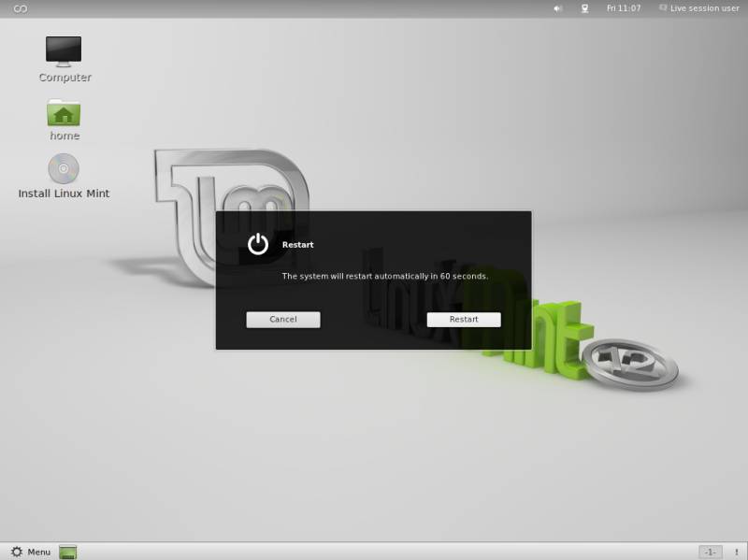The width and height of the screenshot is (748, 560).
Task: Click the bold Restart dialog title
Action: pos(297,245)
